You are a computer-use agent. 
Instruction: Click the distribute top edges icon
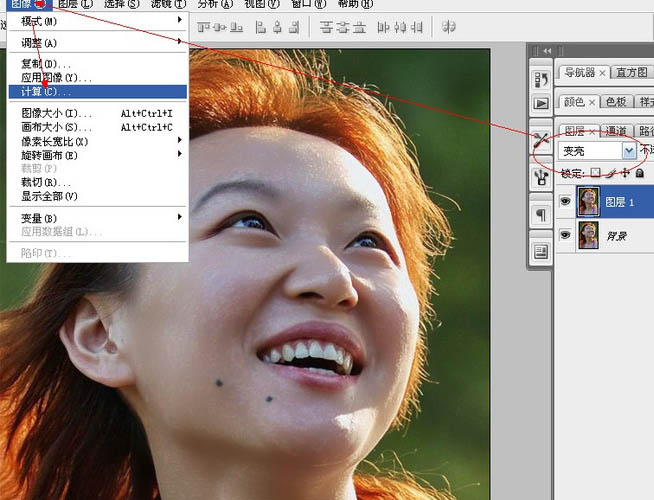click(x=326, y=28)
